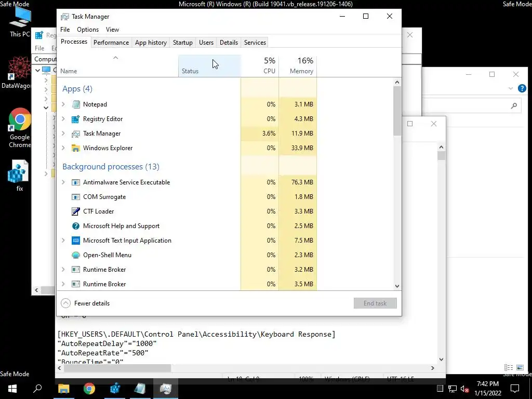This screenshot has height=399, width=532.
Task: Click the search magnifier in Explorer window
Action: point(514,106)
